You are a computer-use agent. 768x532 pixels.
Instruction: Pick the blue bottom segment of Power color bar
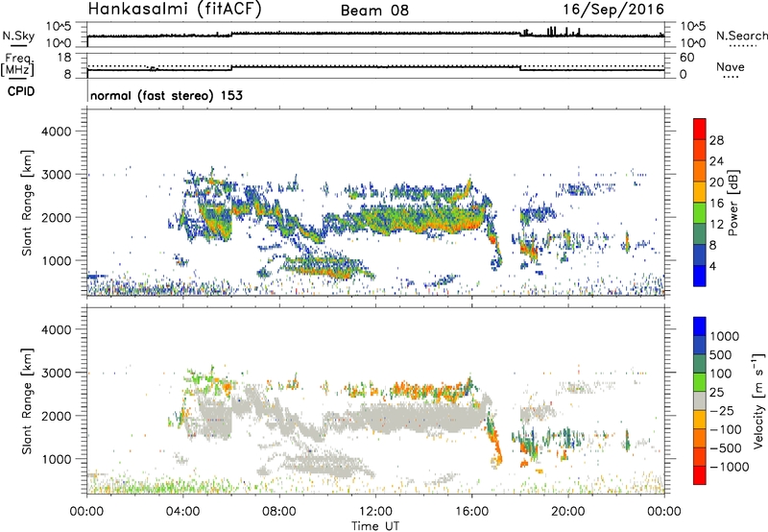[700, 276]
